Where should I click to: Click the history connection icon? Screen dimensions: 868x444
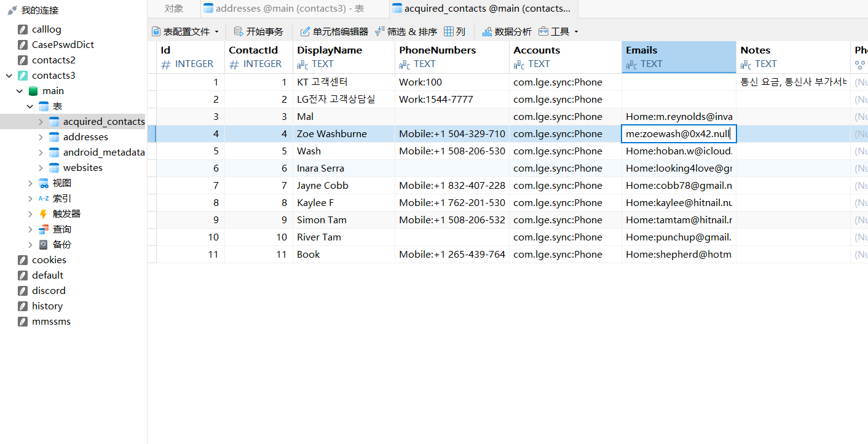23,306
